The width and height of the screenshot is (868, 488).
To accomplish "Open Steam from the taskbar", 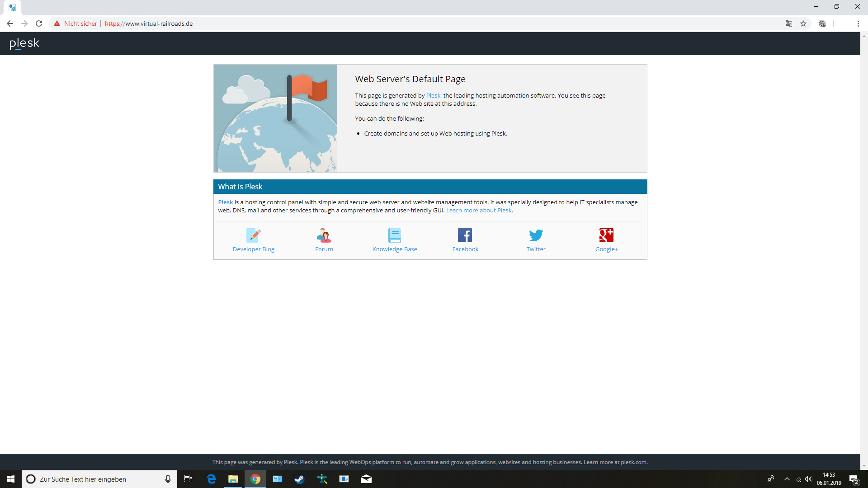I will [x=299, y=479].
